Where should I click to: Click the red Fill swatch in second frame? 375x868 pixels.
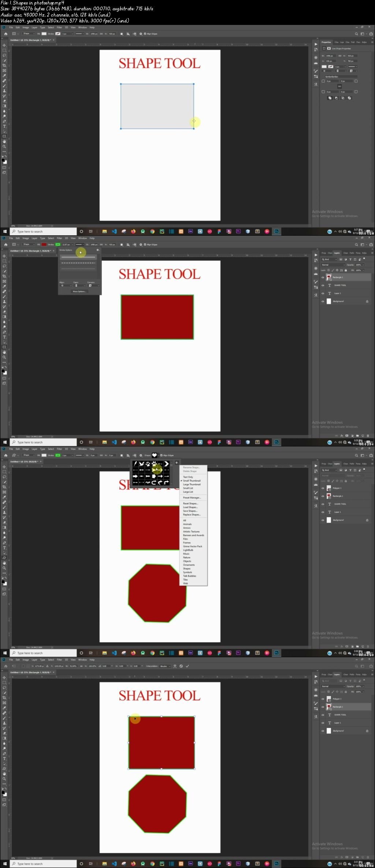click(44, 244)
